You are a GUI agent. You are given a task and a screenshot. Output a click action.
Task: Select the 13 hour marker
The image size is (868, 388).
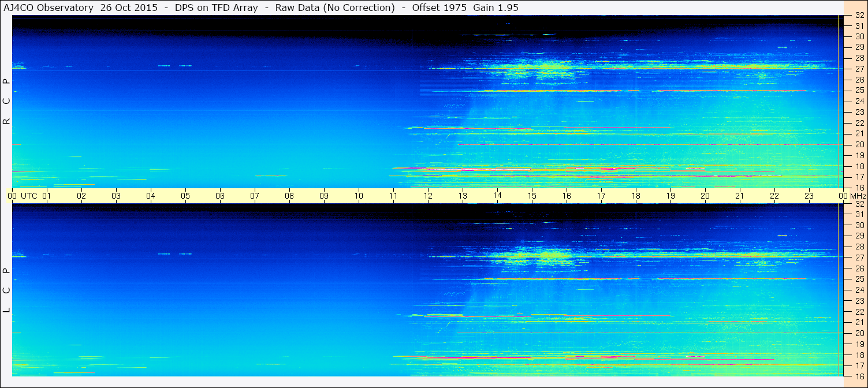click(463, 196)
